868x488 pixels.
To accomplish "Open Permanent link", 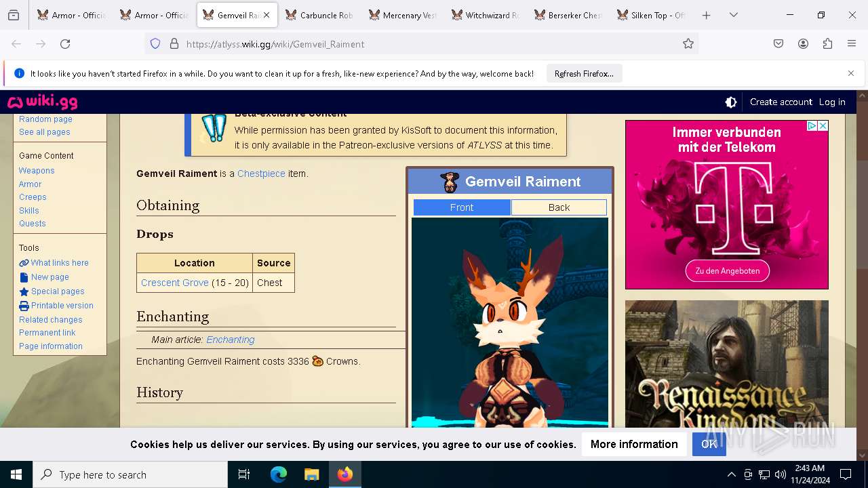I will [x=47, y=333].
